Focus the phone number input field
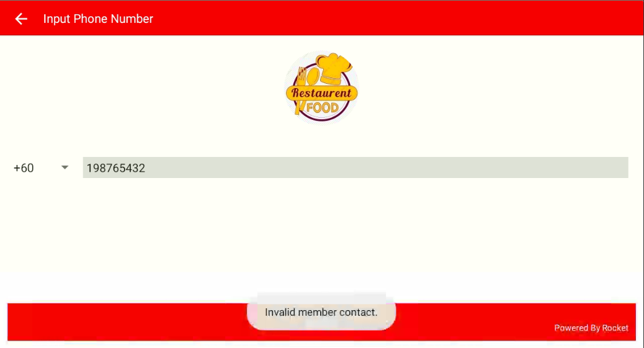644x348 pixels. [x=356, y=167]
